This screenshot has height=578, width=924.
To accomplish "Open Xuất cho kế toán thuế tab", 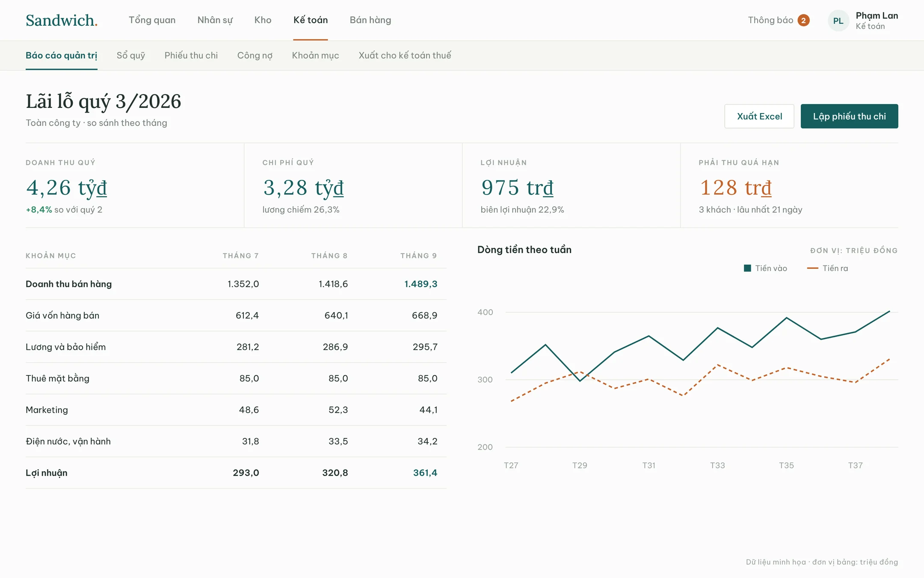I will point(405,55).
